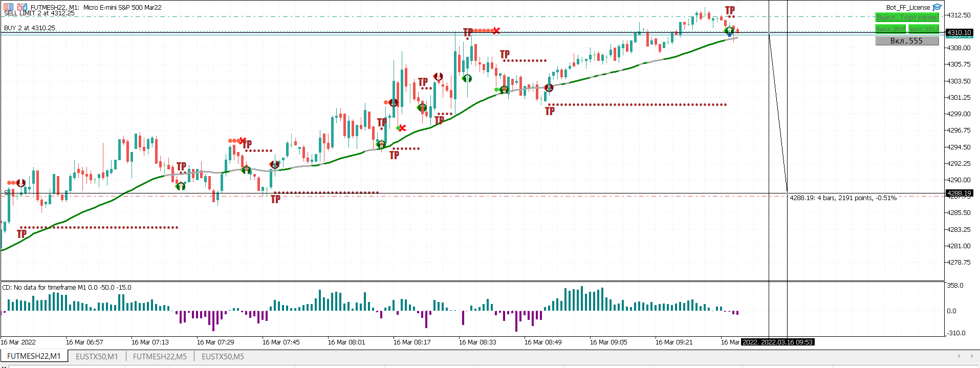
Task: Click the red X marker near 08:17
Action: pos(402,128)
